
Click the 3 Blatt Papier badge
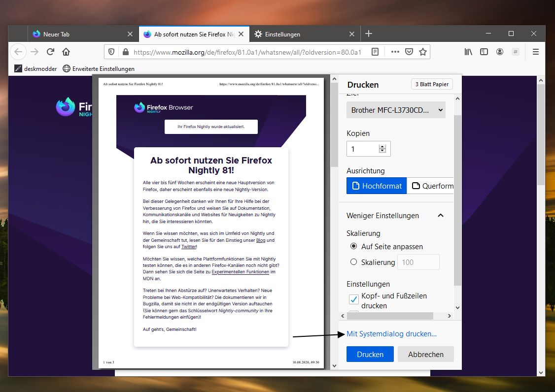(x=432, y=84)
